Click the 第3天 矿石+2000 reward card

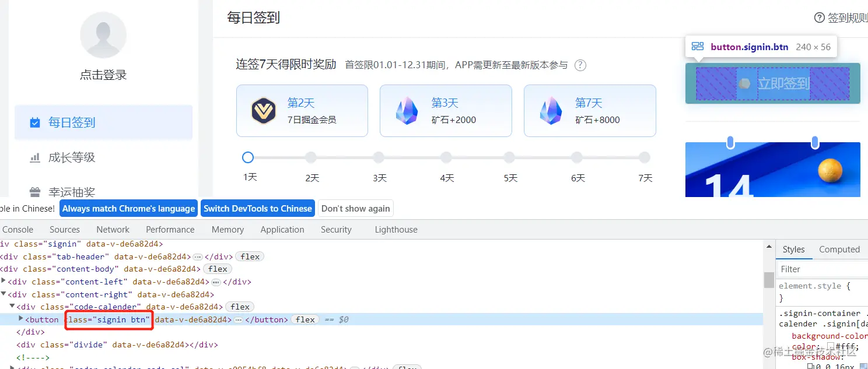tap(446, 111)
